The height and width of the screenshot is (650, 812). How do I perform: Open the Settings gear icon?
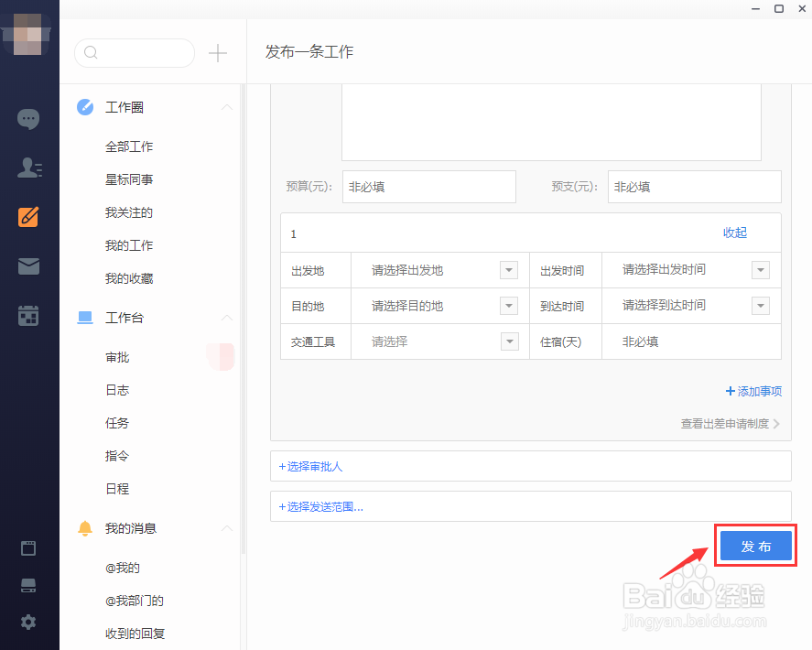pos(28,622)
